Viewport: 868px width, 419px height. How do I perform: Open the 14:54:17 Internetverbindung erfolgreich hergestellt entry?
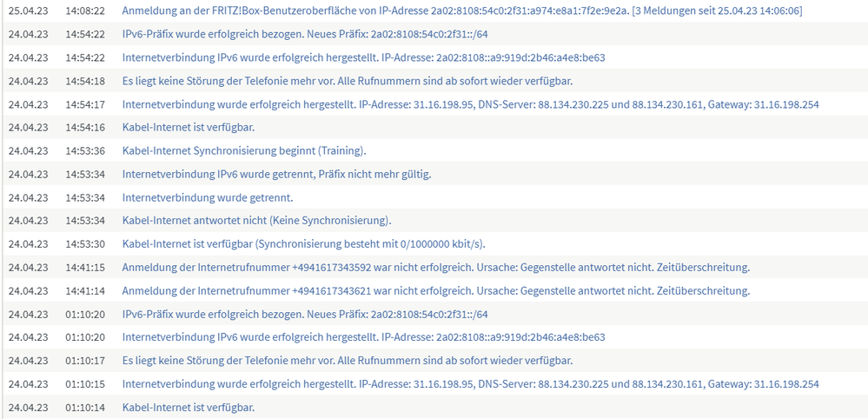471,104
